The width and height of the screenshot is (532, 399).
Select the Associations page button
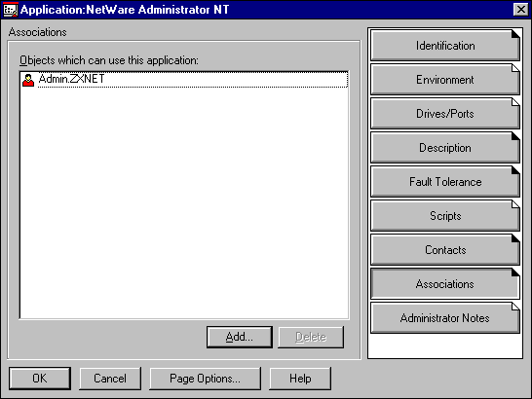pos(445,284)
